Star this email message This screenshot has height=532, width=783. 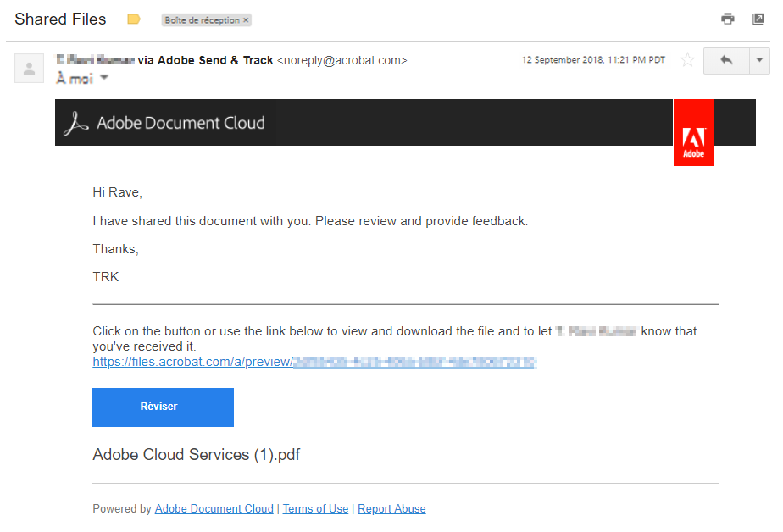(688, 60)
